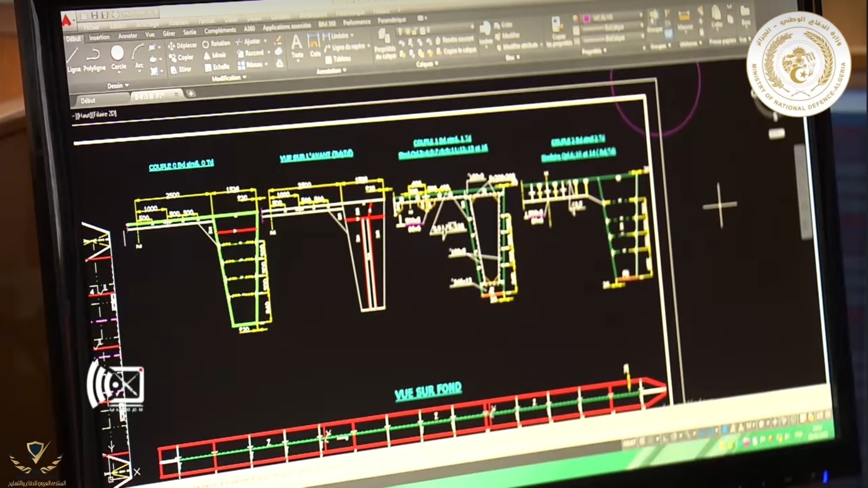Open the Edition menu
The image size is (868, 488).
coord(118,26)
